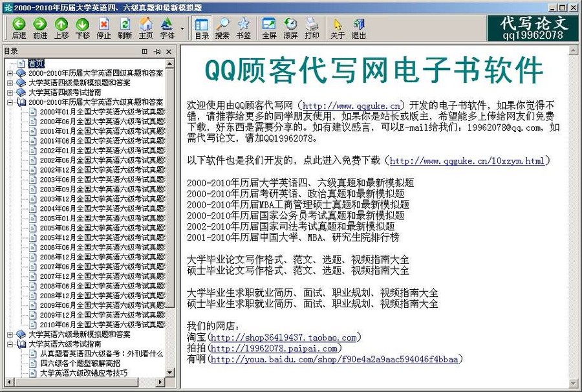Expand 2000-2010年历届大学英语四级真题和答案 node

point(10,73)
